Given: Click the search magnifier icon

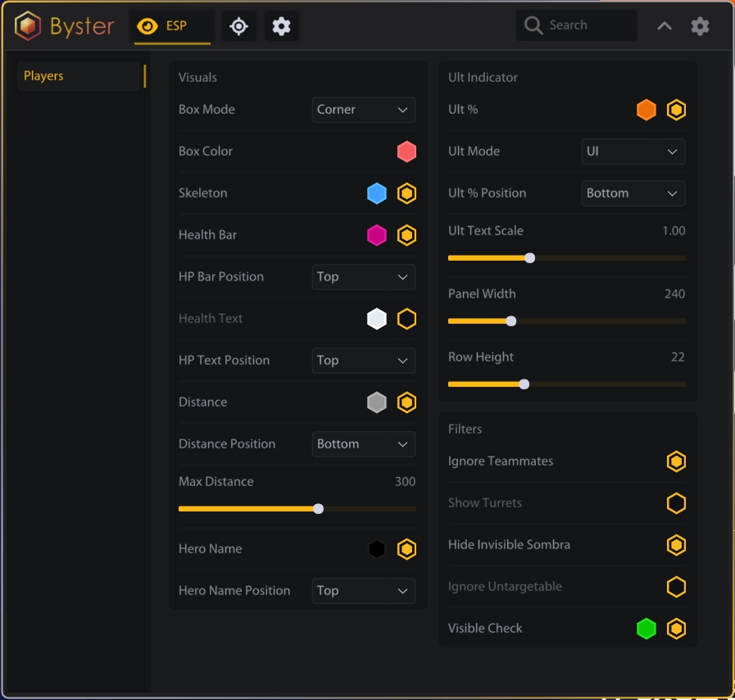Looking at the screenshot, I should (x=532, y=25).
